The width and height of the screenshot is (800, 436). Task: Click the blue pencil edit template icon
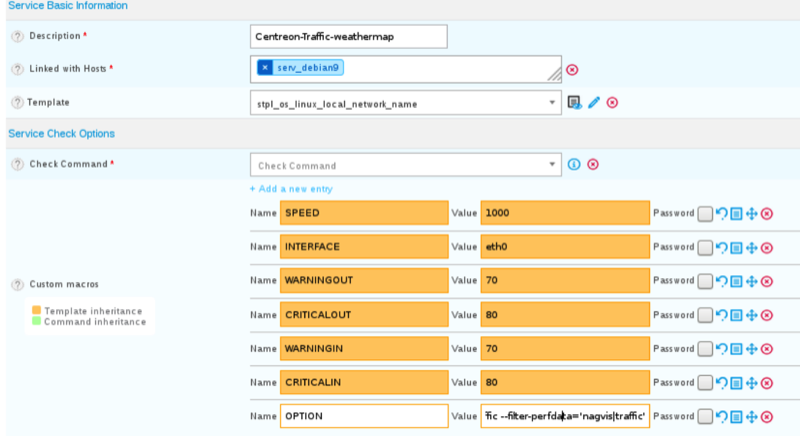(594, 102)
